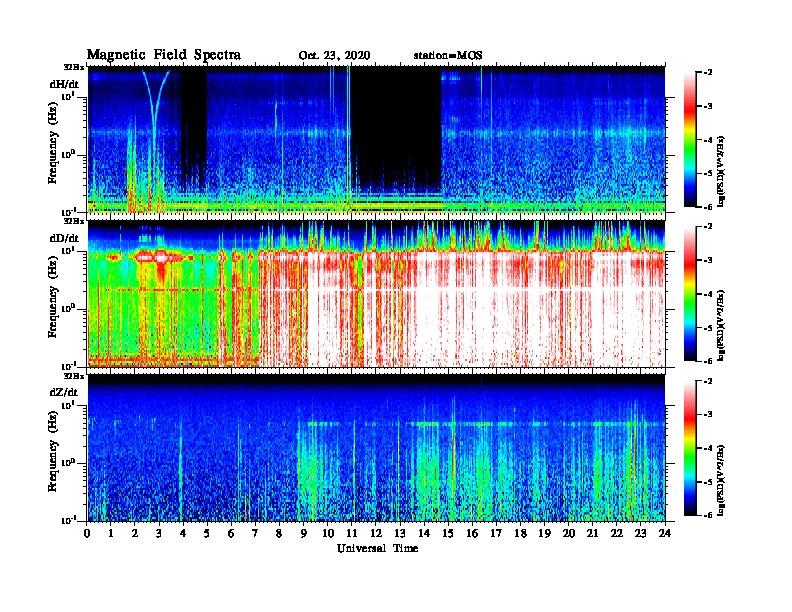The height and width of the screenshot is (612, 792).
Task: Click hour "12" on the Universal Time axis
Action: (376, 534)
